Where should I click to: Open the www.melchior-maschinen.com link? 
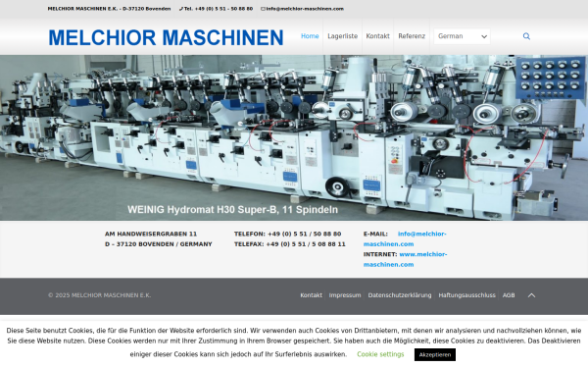point(405,259)
